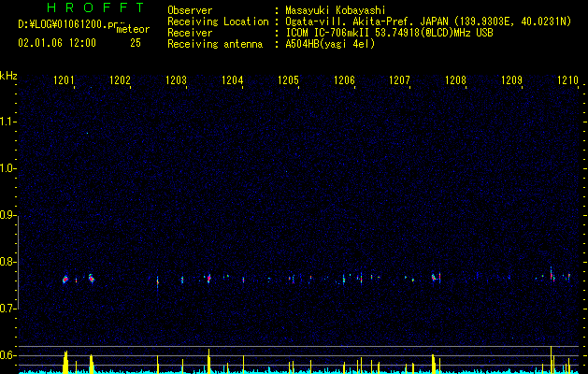Select the A504HB(yagi 4el) antenna text
The image size is (588, 374).
[330, 44]
